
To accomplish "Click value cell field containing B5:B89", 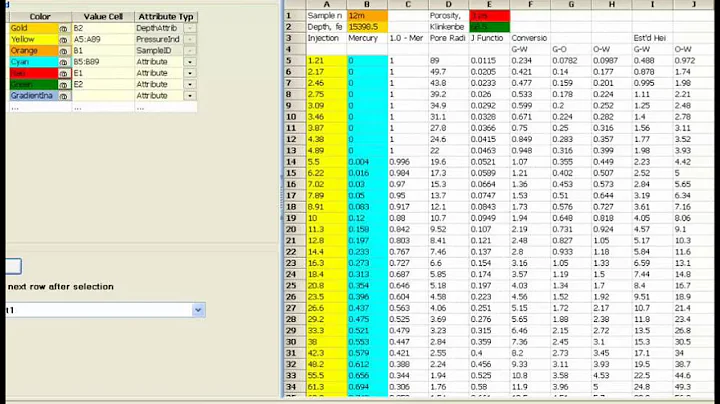I will pyautogui.click(x=103, y=62).
